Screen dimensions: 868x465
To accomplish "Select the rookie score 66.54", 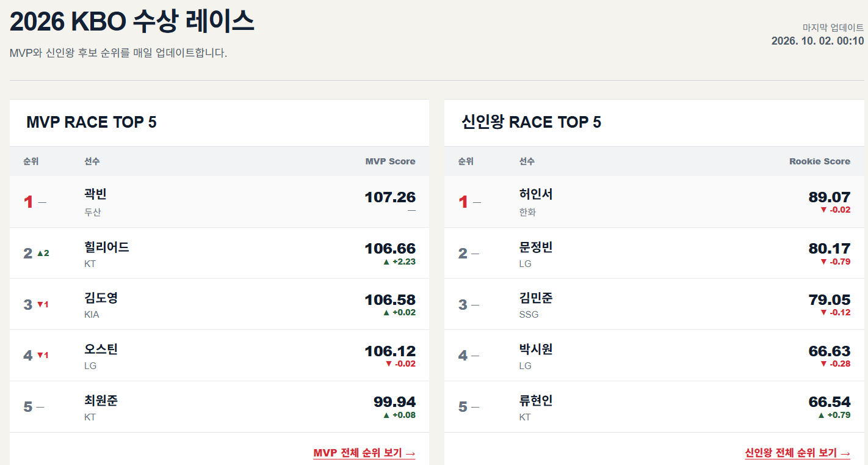I will tap(830, 402).
